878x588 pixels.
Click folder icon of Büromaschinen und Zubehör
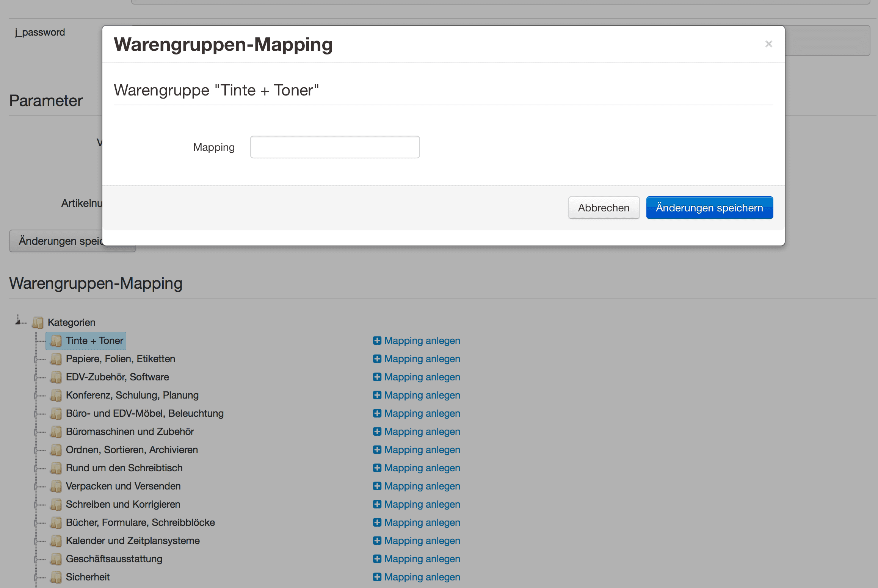tap(56, 432)
